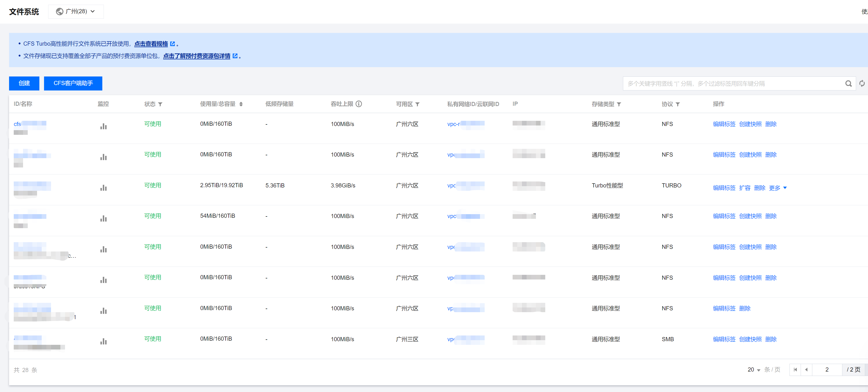Sort by 使用量/总容量 column arrows
This screenshot has width=868, height=392.
pos(241,104)
